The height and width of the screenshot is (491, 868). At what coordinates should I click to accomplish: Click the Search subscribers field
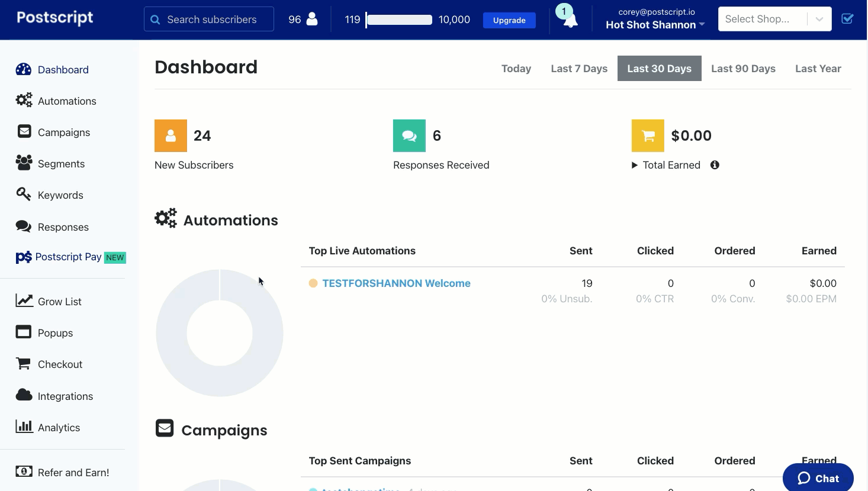209,19
